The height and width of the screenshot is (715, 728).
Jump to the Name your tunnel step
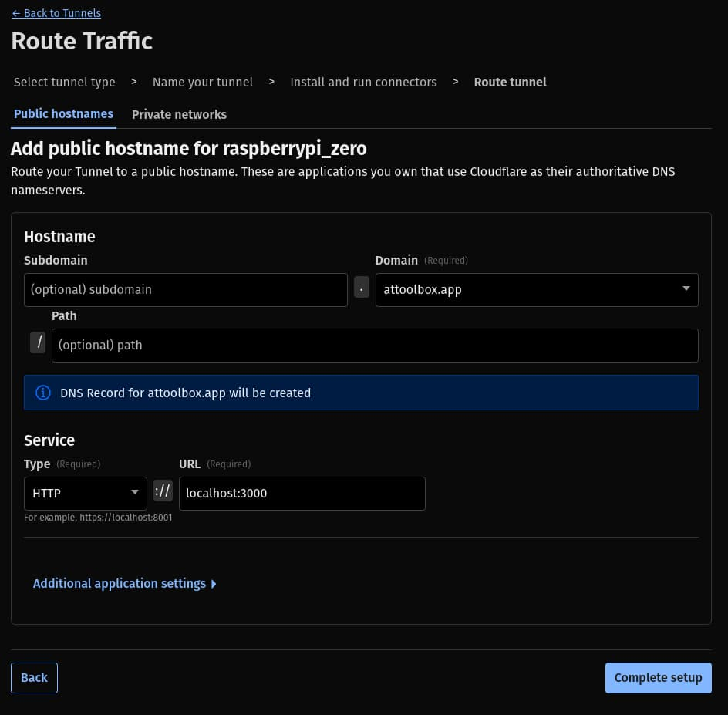coord(203,82)
